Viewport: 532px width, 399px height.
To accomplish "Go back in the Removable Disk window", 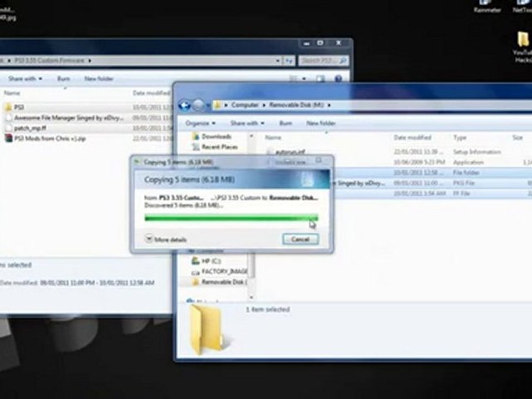I will pyautogui.click(x=185, y=105).
